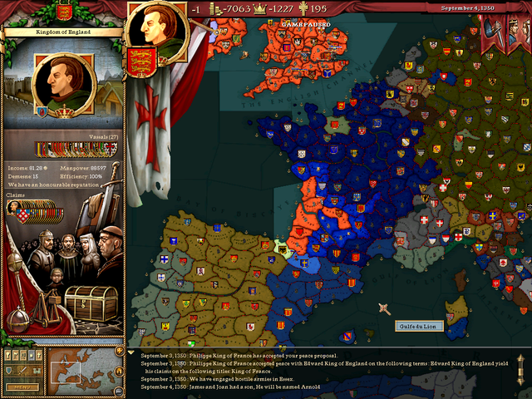The width and height of the screenshot is (532, 399).
Task: Select the castle icon above the Menu button
Action: click(37, 372)
